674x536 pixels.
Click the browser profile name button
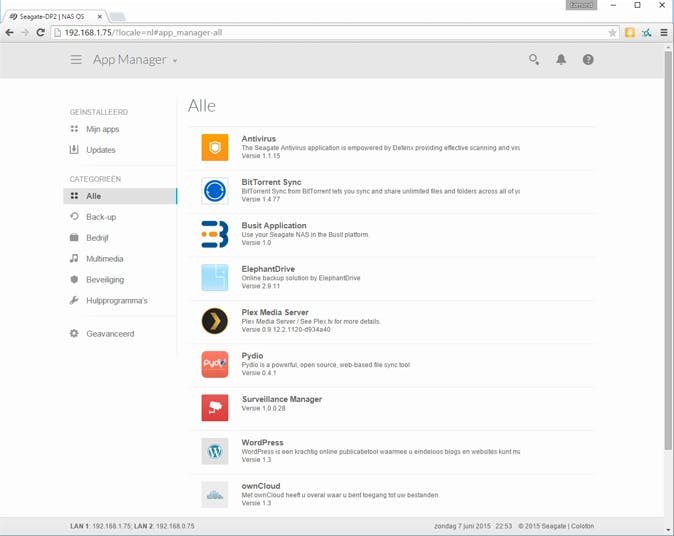click(581, 5)
